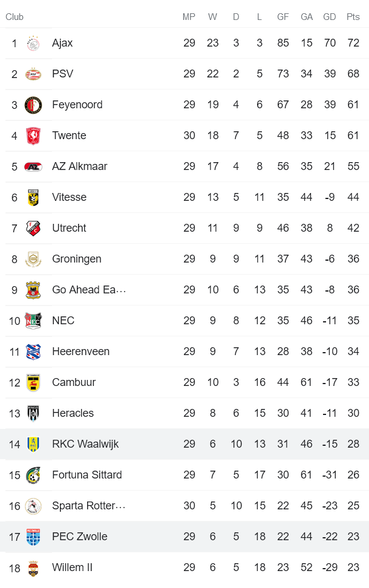
Task: Select the Heerenveen crest icon
Action: click(33, 352)
